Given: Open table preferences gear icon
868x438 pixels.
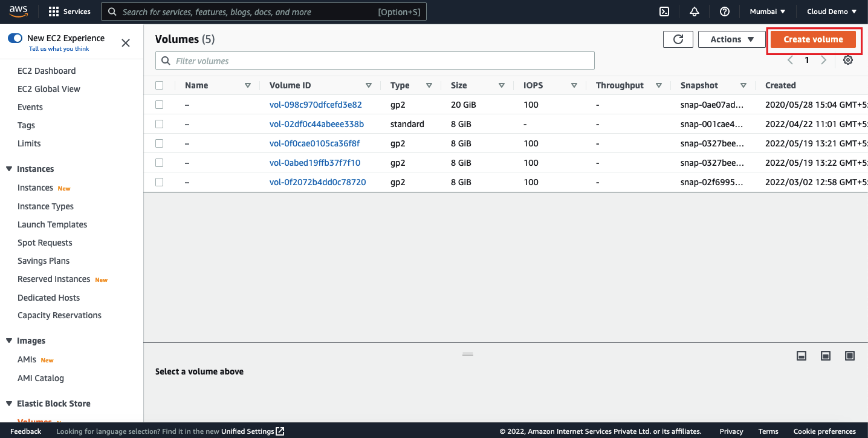Looking at the screenshot, I should [x=848, y=60].
